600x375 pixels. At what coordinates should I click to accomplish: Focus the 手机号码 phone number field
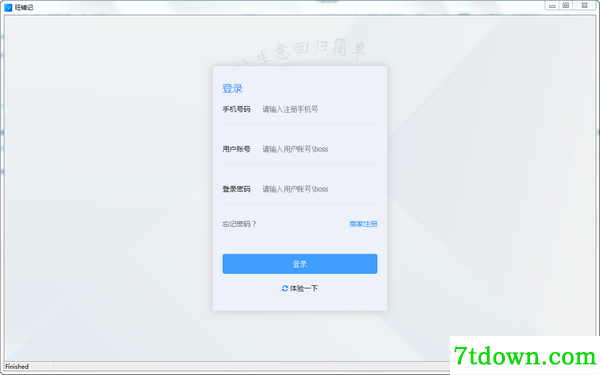[x=320, y=109]
